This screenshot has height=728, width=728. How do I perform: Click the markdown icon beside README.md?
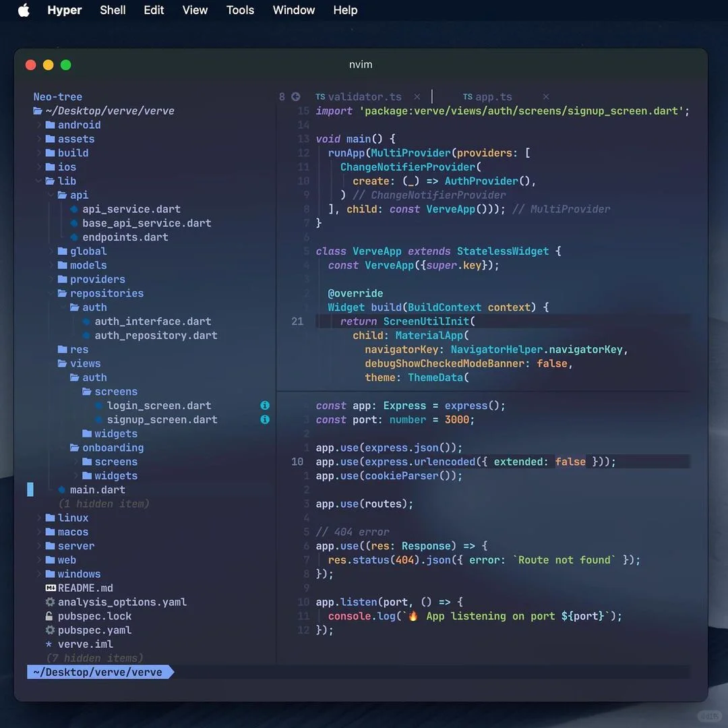51,588
